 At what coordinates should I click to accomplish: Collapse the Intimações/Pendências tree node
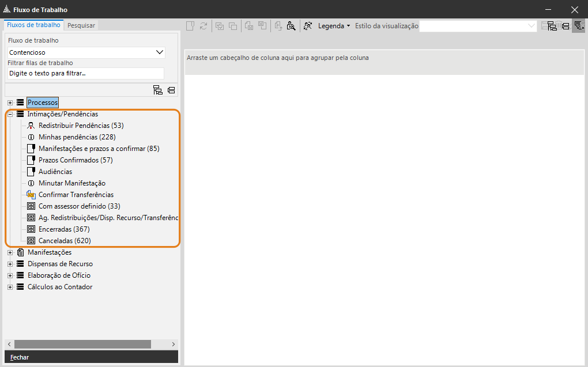[x=10, y=114]
